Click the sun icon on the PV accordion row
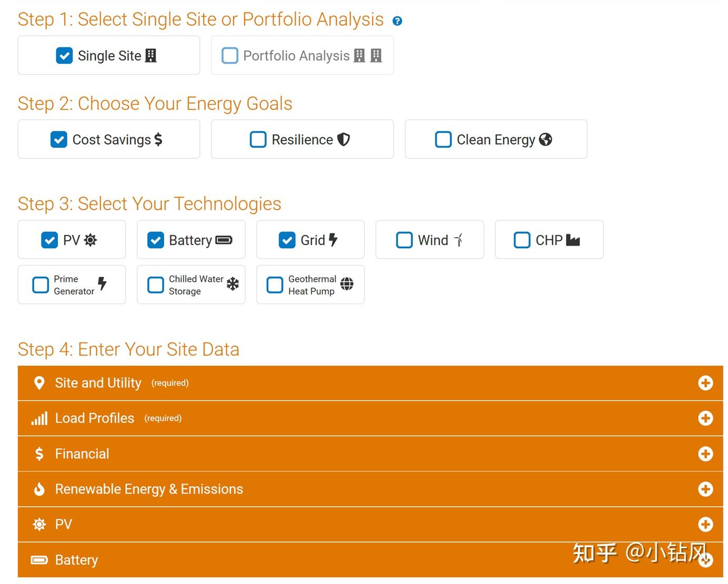The height and width of the screenshot is (584, 728). coord(39,525)
